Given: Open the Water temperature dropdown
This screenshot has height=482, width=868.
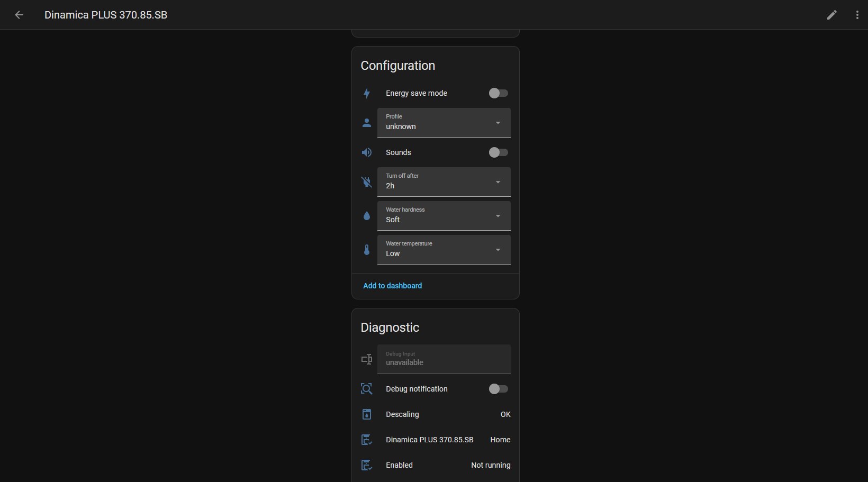Looking at the screenshot, I should [x=444, y=250].
